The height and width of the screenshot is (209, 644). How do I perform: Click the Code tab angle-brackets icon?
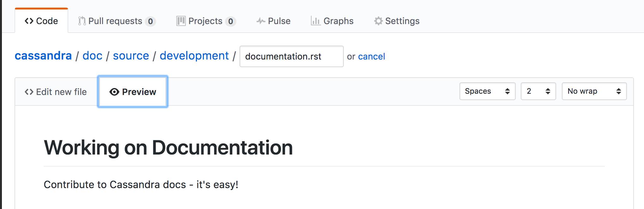coord(29,21)
